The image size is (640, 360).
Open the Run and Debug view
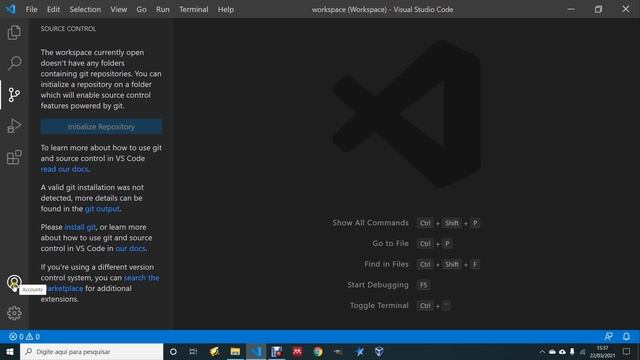(14, 126)
